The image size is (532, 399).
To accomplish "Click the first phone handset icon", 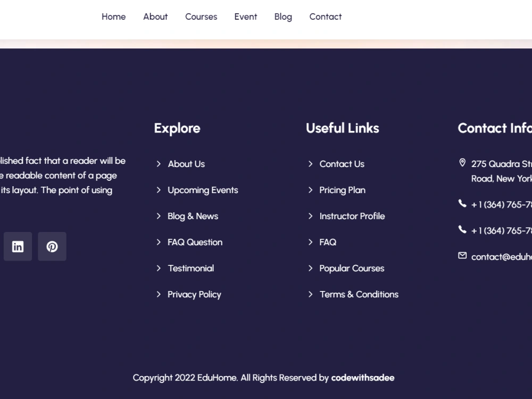I will 462,203.
